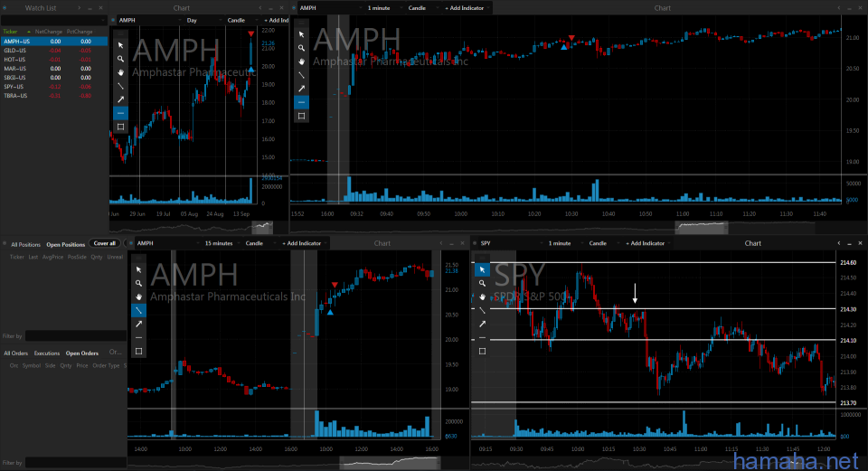The width and height of the screenshot is (868, 471).
Task: Open Day timeframe dropdown in AMPH chart
Action: [x=203, y=20]
